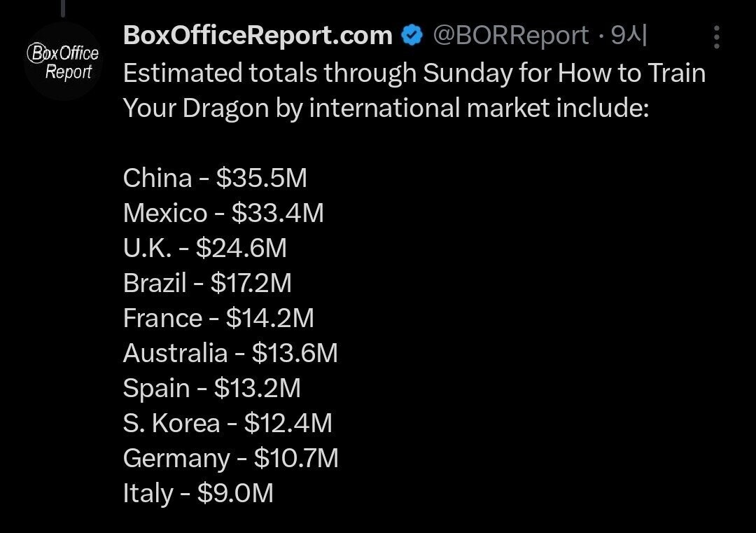Select the Italy - $9.0M line
Screen dimensions: 756x533
pyautogui.click(x=198, y=493)
